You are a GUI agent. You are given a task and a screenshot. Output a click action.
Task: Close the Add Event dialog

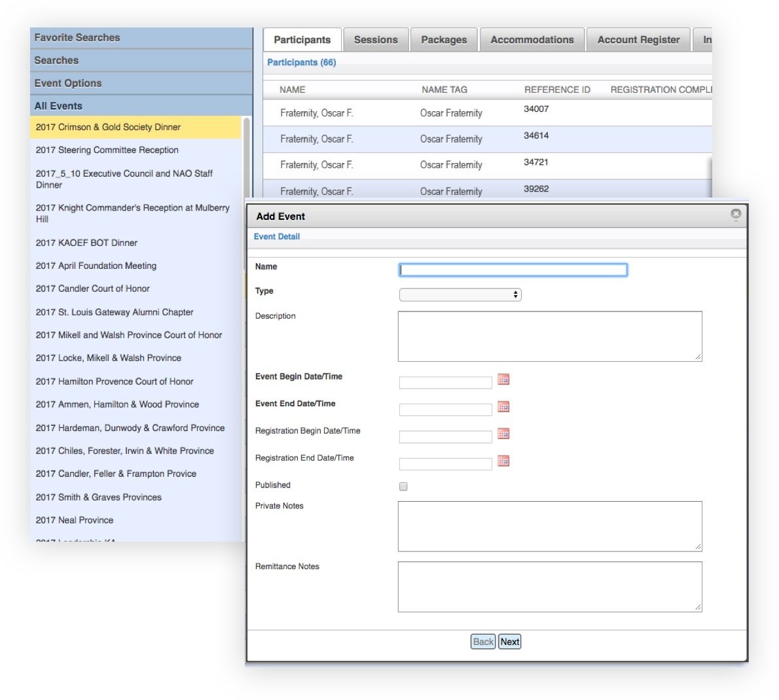click(x=736, y=214)
